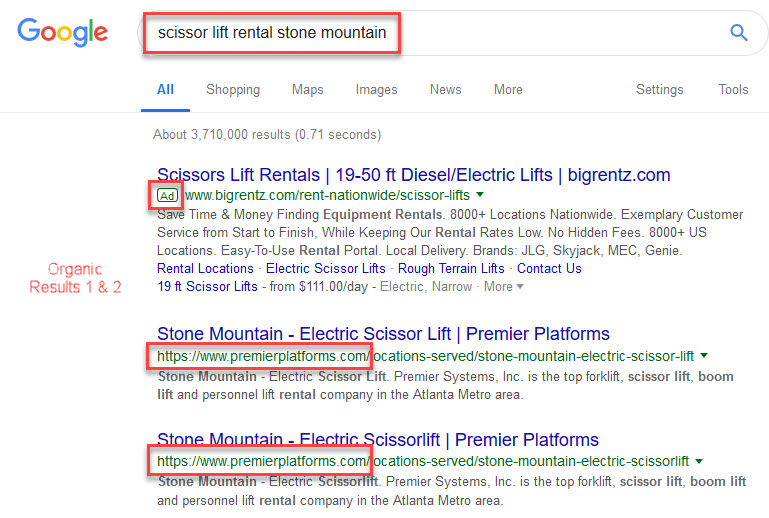The width and height of the screenshot is (769, 518).
Task: Click the green Ad badge icon
Action: tap(167, 196)
